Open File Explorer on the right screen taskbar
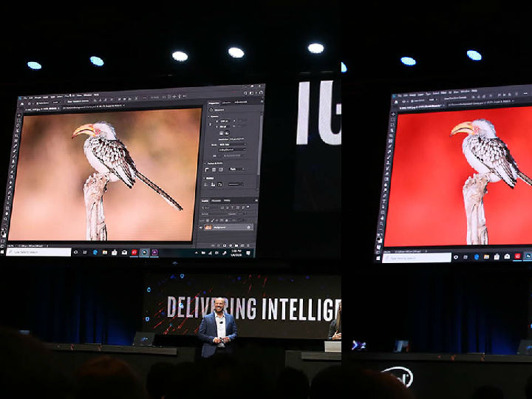Viewport: 532px width, 399px height. (x=486, y=257)
